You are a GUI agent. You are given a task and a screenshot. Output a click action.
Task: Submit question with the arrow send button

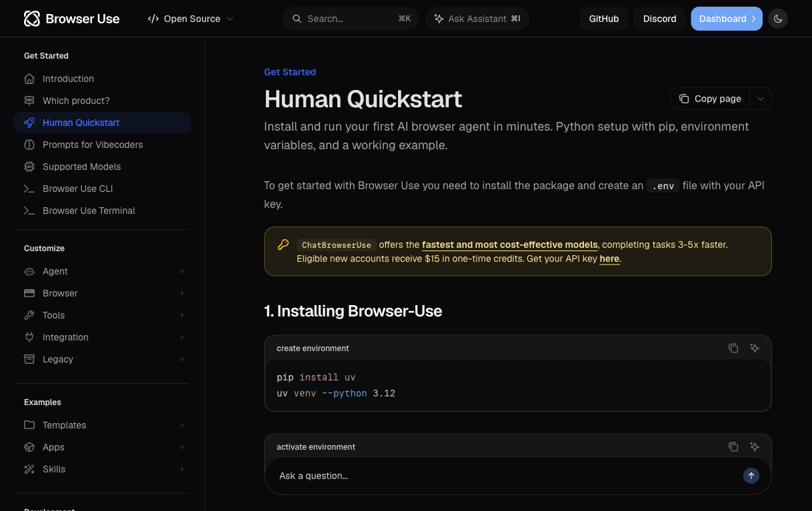[751, 476]
